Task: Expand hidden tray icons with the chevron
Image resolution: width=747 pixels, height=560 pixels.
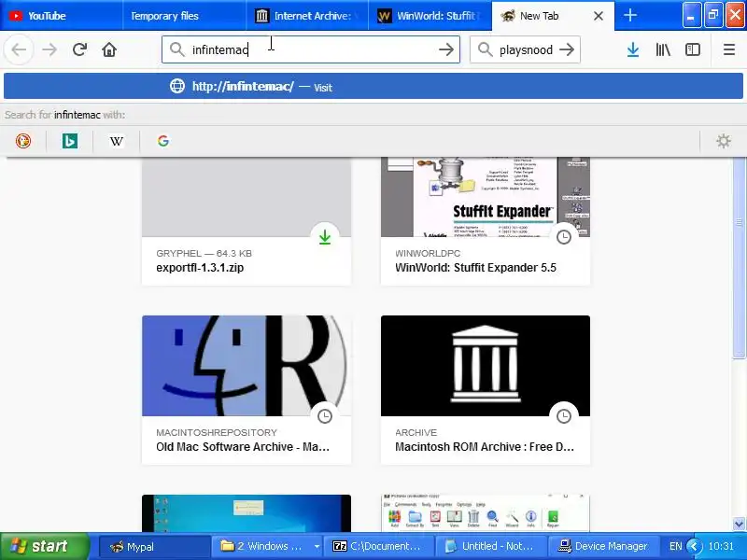Action: pyautogui.click(x=694, y=546)
